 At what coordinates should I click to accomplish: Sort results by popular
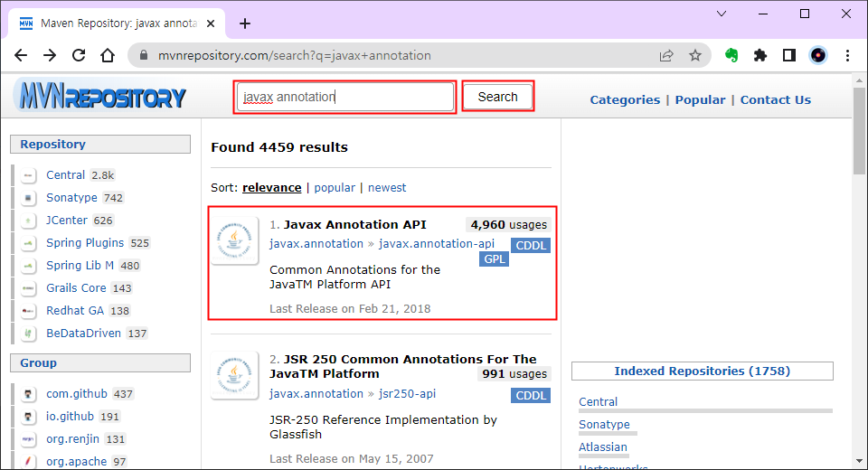pyautogui.click(x=335, y=188)
